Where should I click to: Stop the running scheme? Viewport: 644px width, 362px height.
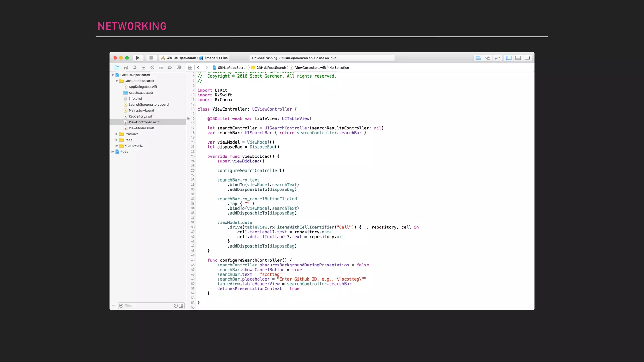click(x=151, y=58)
